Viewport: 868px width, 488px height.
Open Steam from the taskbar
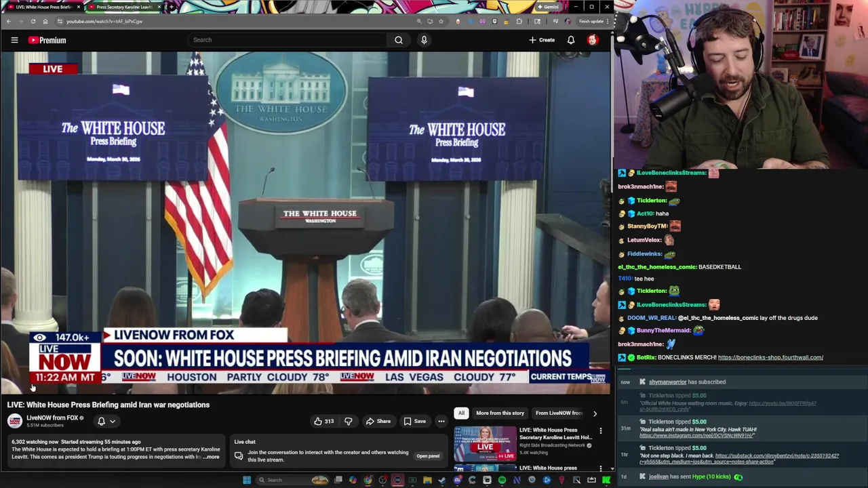click(442, 480)
